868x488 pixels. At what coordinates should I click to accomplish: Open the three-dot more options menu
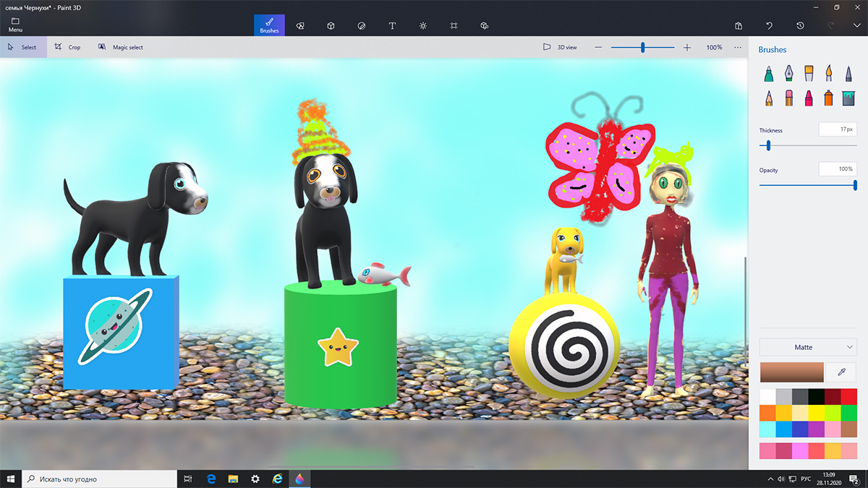(x=738, y=47)
